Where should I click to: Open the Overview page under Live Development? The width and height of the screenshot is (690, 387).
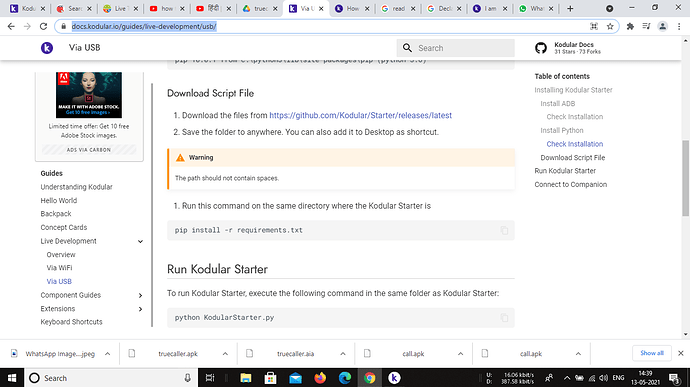point(61,254)
